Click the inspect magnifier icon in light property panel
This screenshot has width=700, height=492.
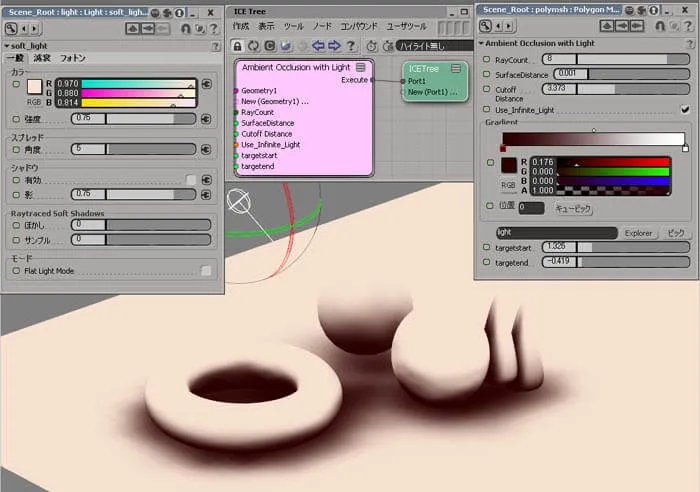tap(11, 29)
